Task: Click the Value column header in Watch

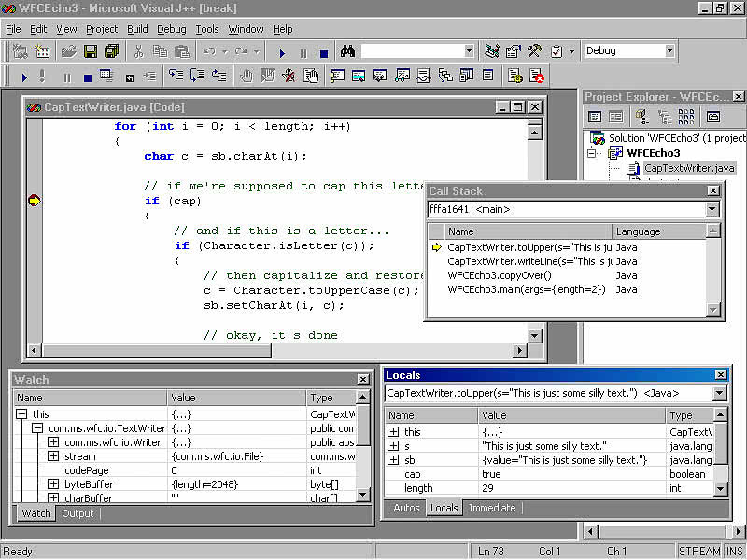Action: click(x=236, y=398)
